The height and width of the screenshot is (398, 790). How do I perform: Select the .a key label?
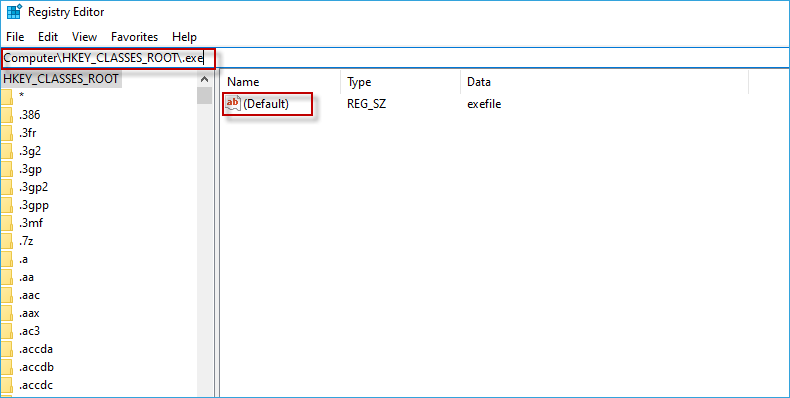click(x=23, y=259)
